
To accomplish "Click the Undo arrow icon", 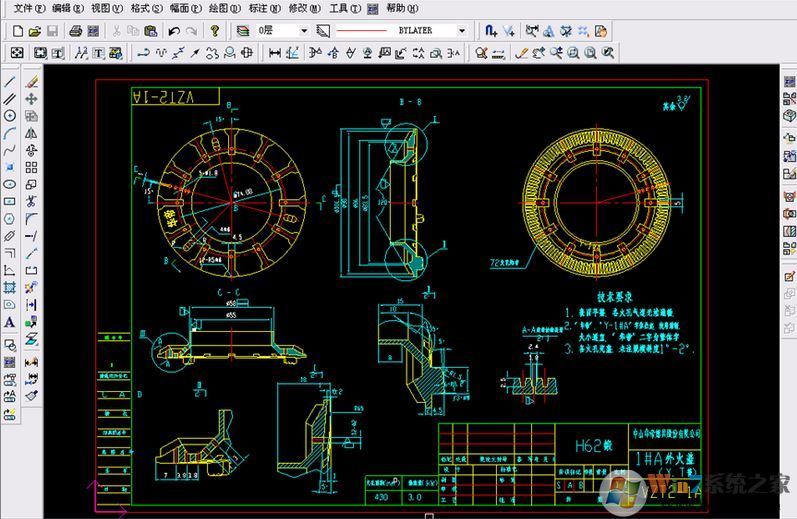I will 174,31.
